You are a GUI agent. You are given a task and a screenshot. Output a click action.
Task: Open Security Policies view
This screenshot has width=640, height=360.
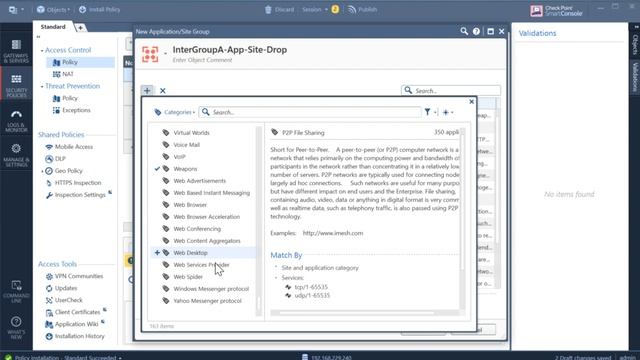[16, 85]
